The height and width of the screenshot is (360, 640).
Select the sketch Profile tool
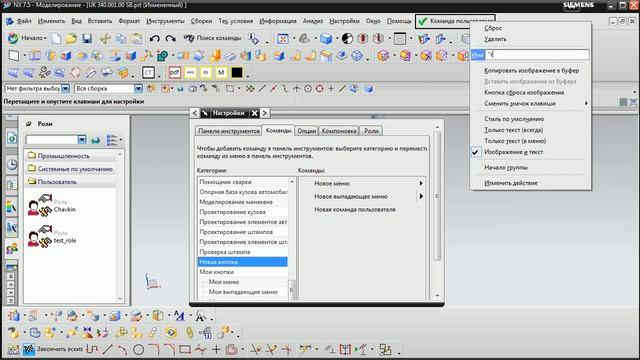(x=92, y=349)
